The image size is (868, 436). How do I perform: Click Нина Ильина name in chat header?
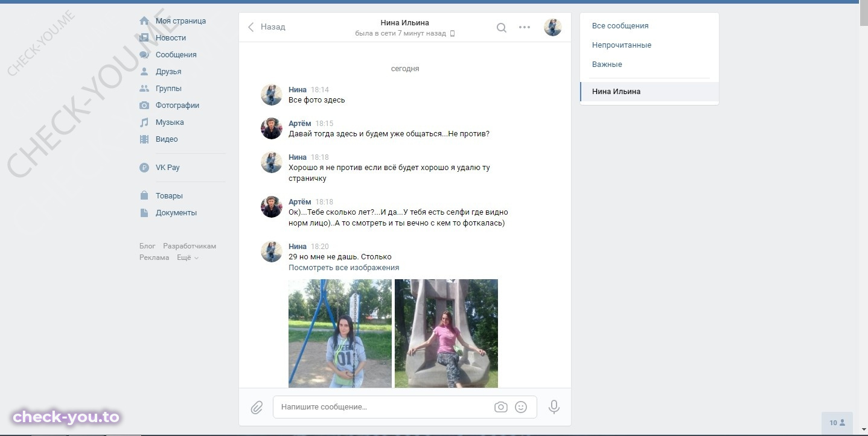coord(405,23)
